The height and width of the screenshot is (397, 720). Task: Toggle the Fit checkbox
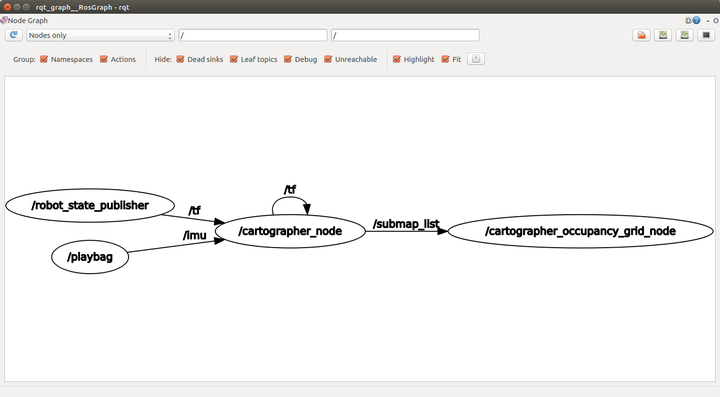[445, 59]
